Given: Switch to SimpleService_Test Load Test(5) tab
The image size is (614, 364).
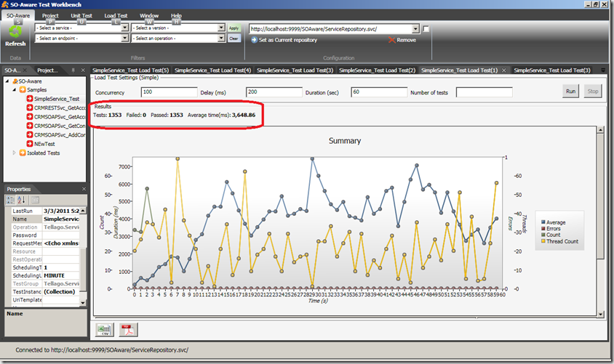Looking at the screenshot, I should point(130,70).
